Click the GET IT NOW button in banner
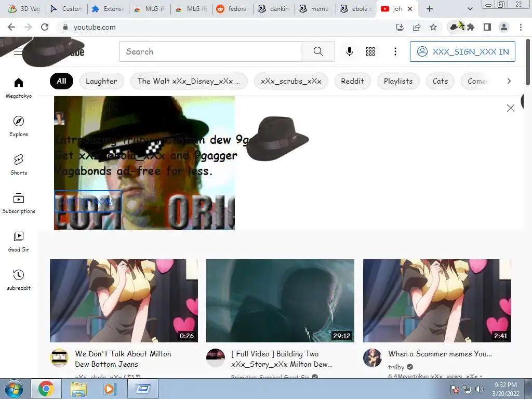Image resolution: width=532 pixels, height=399 pixels. [x=88, y=202]
